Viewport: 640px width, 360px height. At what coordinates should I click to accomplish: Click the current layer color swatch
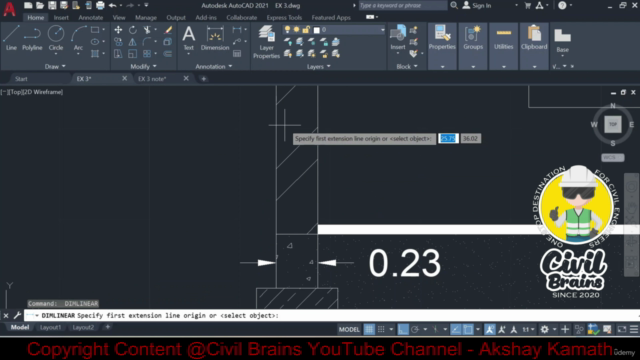coord(317,30)
